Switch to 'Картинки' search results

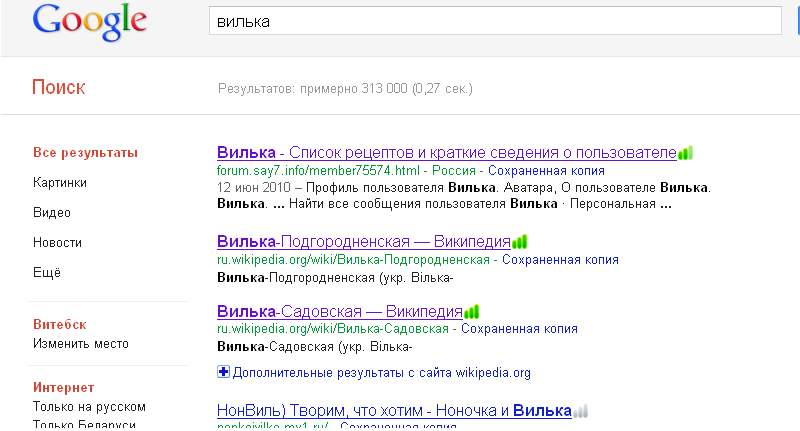pos(60,183)
